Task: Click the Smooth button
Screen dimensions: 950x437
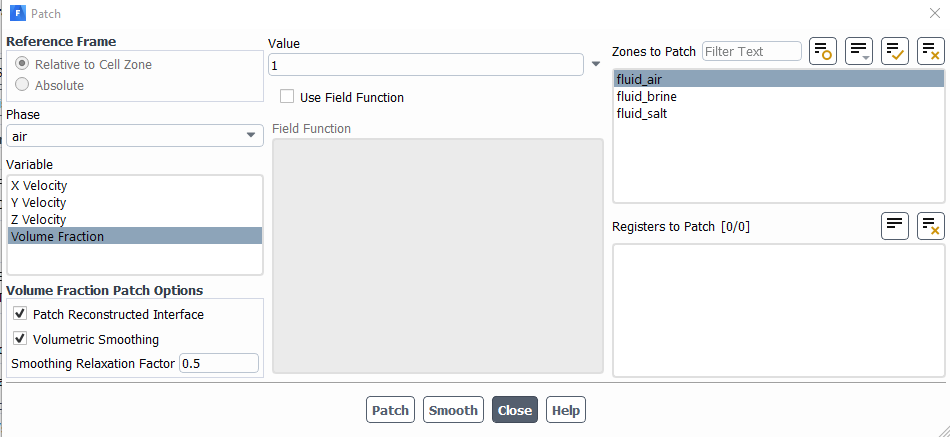Action: (x=453, y=410)
